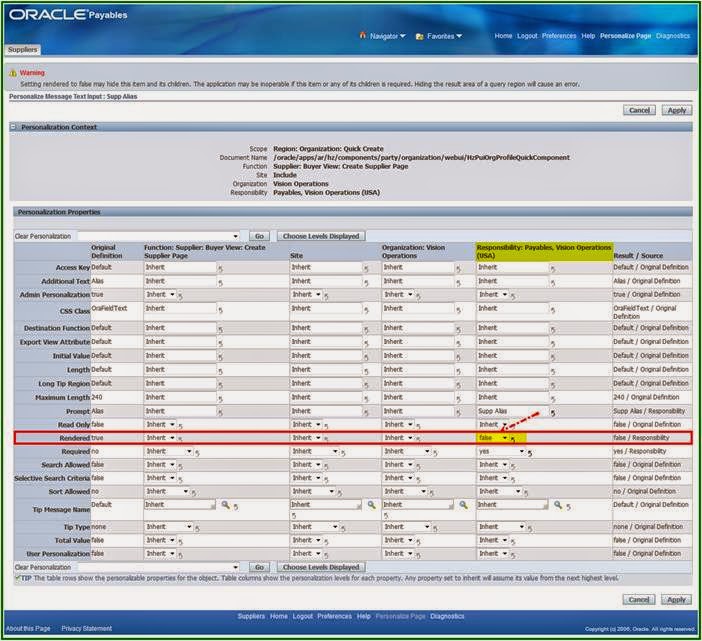Click Diagnostics link in the footer
702x641 pixels.
[x=447, y=616]
